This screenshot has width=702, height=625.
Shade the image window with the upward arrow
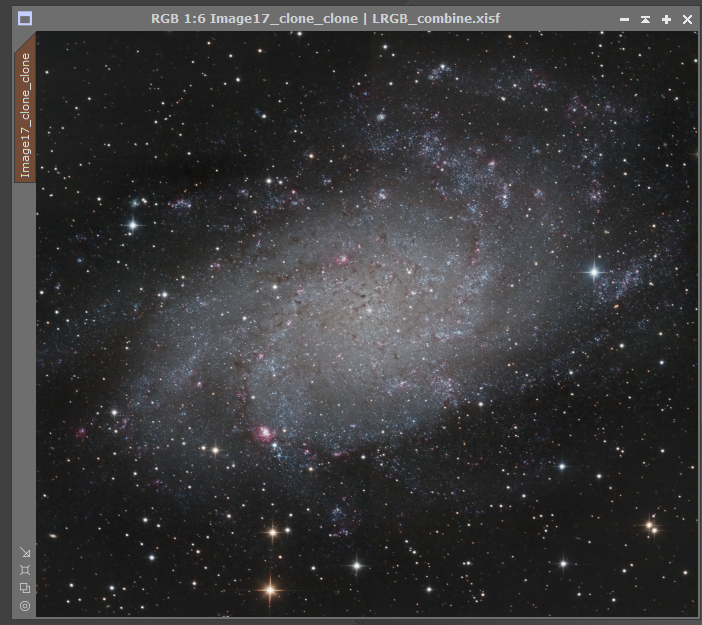pyautogui.click(x=645, y=19)
